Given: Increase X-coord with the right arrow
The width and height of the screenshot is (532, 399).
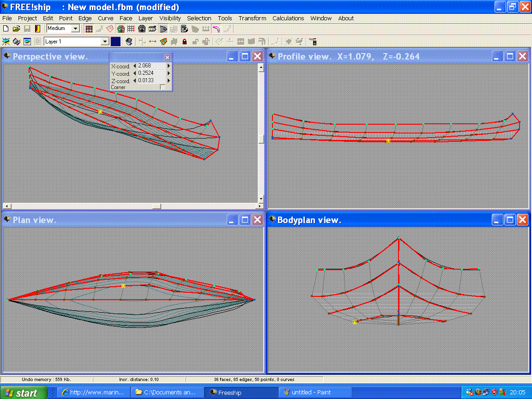Looking at the screenshot, I should 169,66.
